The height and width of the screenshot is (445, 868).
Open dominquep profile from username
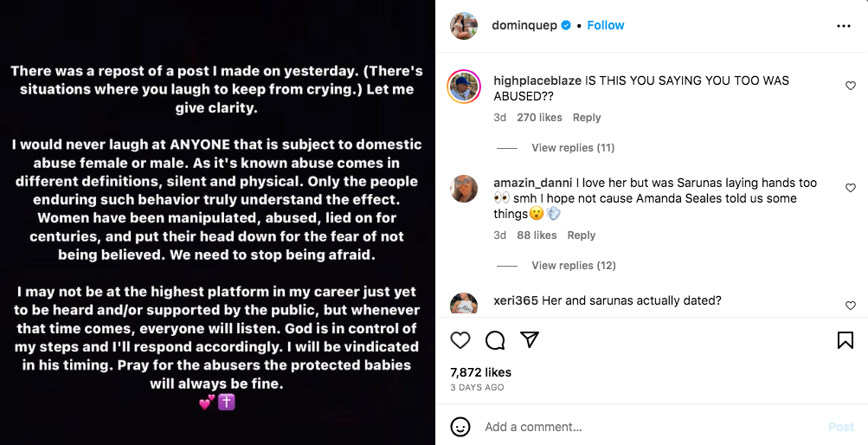(x=524, y=26)
